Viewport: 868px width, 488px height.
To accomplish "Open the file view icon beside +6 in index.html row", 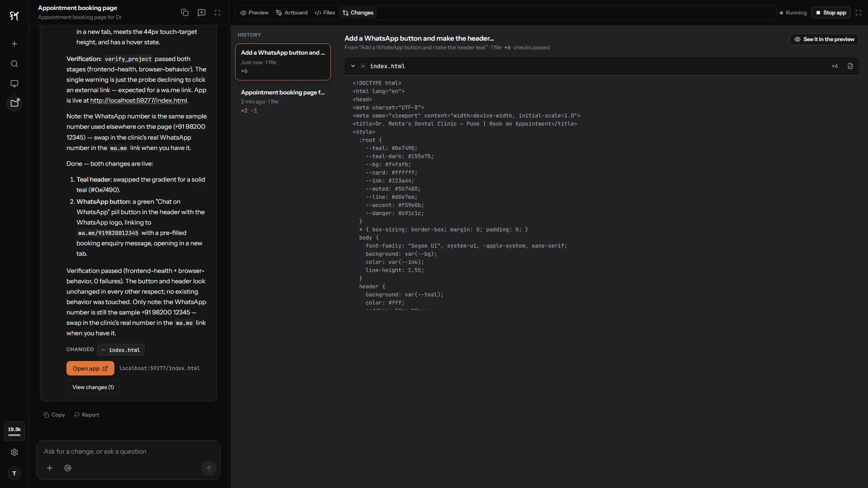I will (850, 66).
